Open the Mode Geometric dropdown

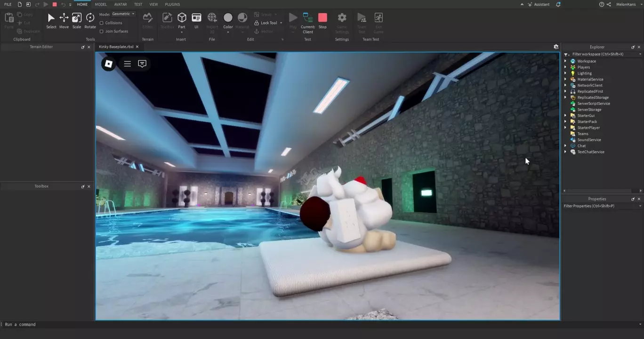123,14
